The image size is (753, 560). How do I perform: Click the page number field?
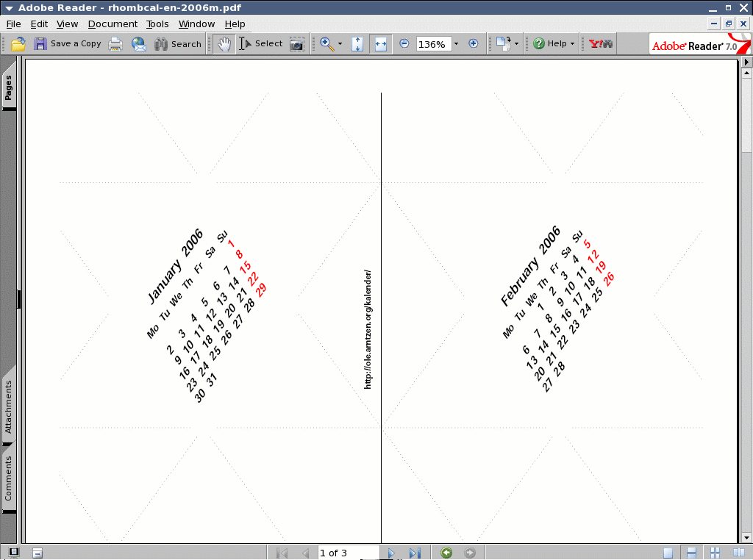(348, 553)
